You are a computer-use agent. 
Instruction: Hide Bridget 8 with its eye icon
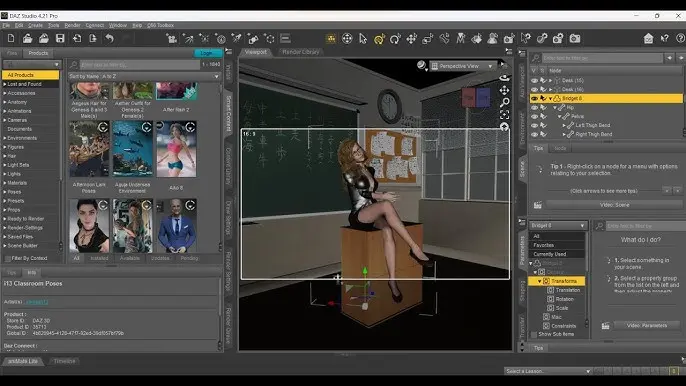point(534,98)
